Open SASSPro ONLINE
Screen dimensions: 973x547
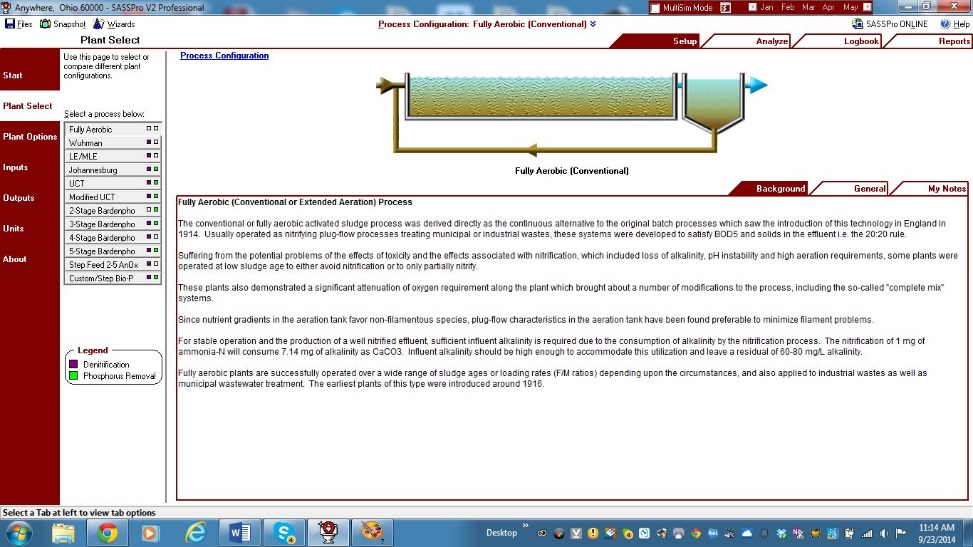click(890, 24)
